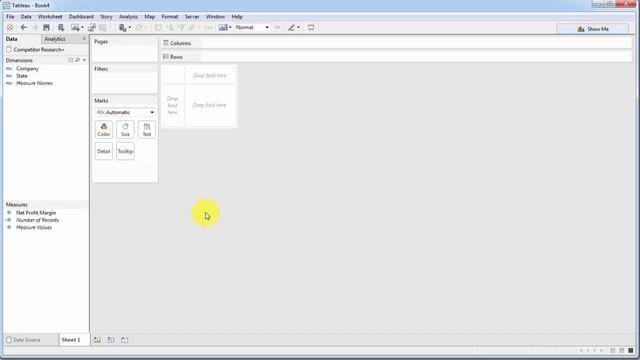The image size is (640, 360).
Task: Click the Add new data source icon
Action: [x=61, y=27]
